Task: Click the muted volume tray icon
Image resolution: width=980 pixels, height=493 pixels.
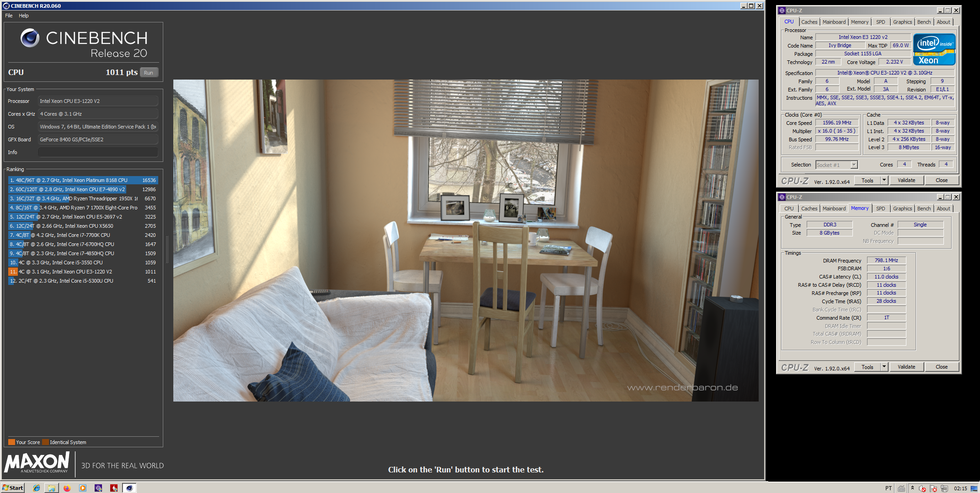Action: click(922, 488)
